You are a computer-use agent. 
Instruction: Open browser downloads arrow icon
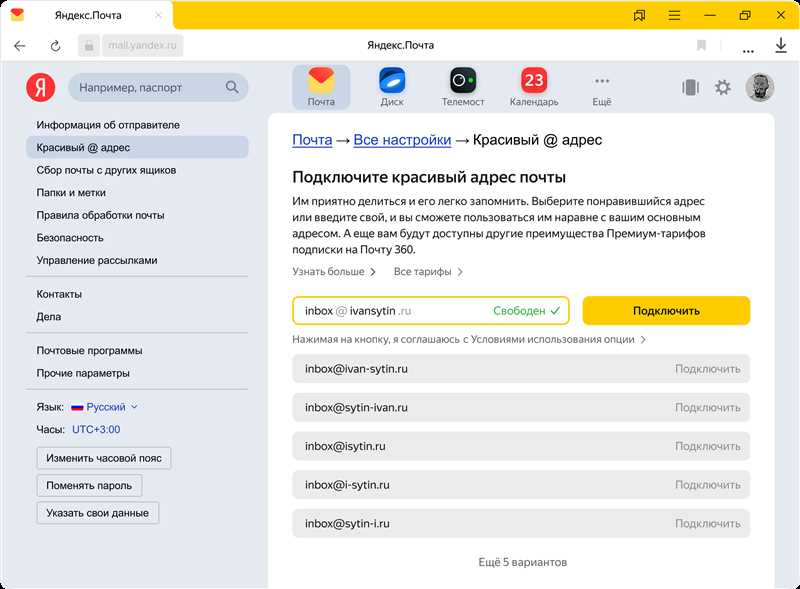781,45
